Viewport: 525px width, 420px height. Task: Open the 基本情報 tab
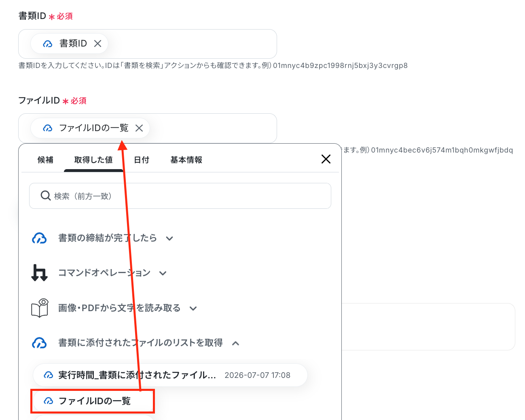(186, 160)
